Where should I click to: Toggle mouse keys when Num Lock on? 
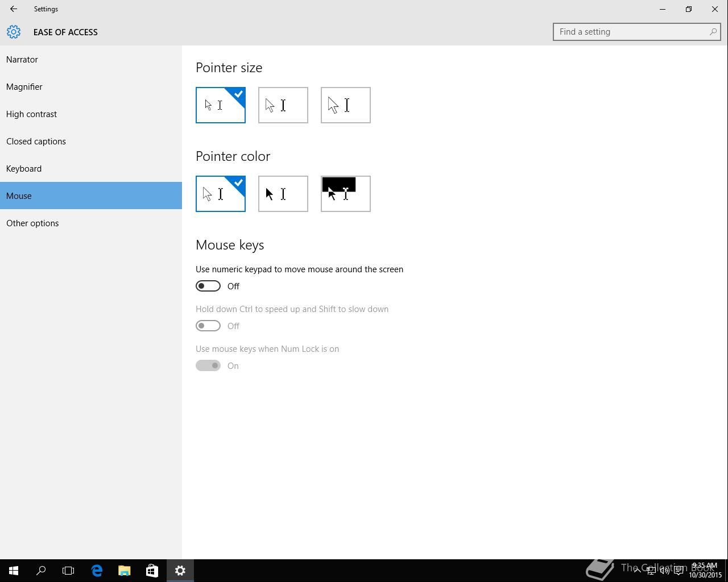[208, 365]
